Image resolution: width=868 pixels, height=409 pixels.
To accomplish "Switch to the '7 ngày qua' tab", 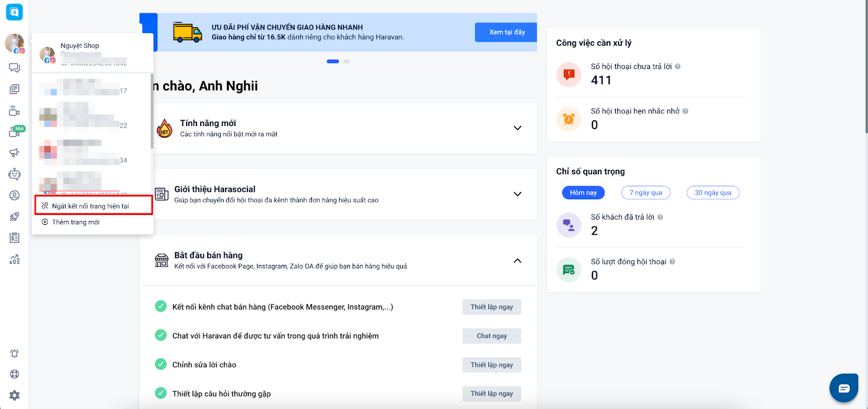I will click(x=646, y=193).
